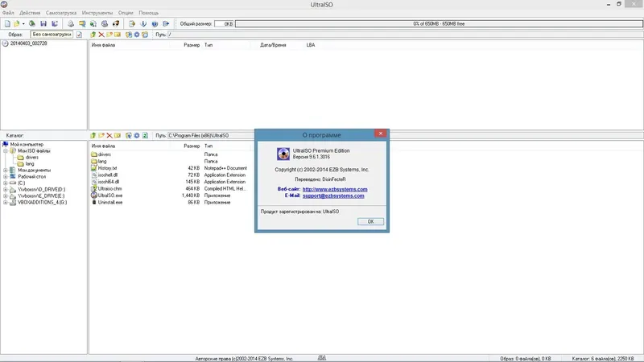Click the blue gear icon in Каталог toolbar
The image size is (644, 362).
137,135
